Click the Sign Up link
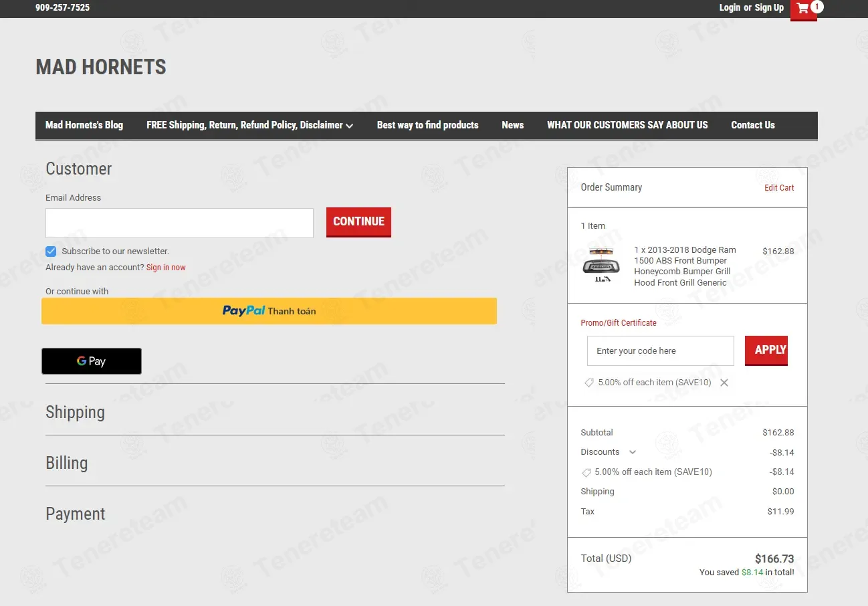Screen dimensions: 868x606 point(769,8)
